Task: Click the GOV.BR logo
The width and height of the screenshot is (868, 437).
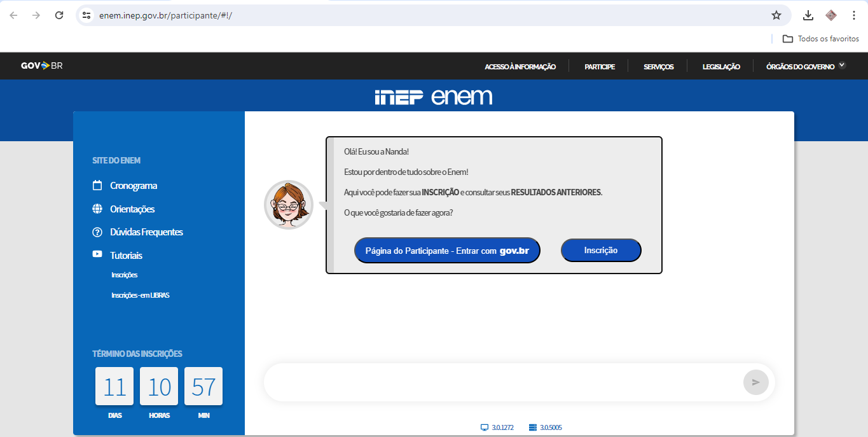Action: (x=42, y=66)
